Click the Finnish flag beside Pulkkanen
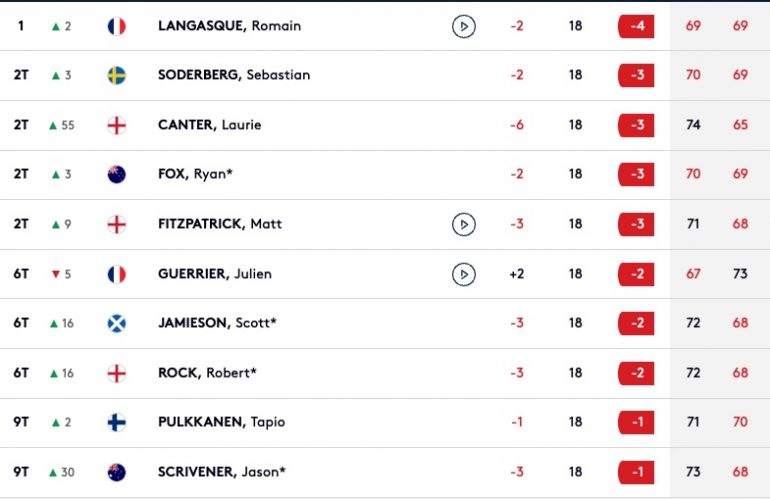Screen dimensions: 770x499 pos(116,422)
